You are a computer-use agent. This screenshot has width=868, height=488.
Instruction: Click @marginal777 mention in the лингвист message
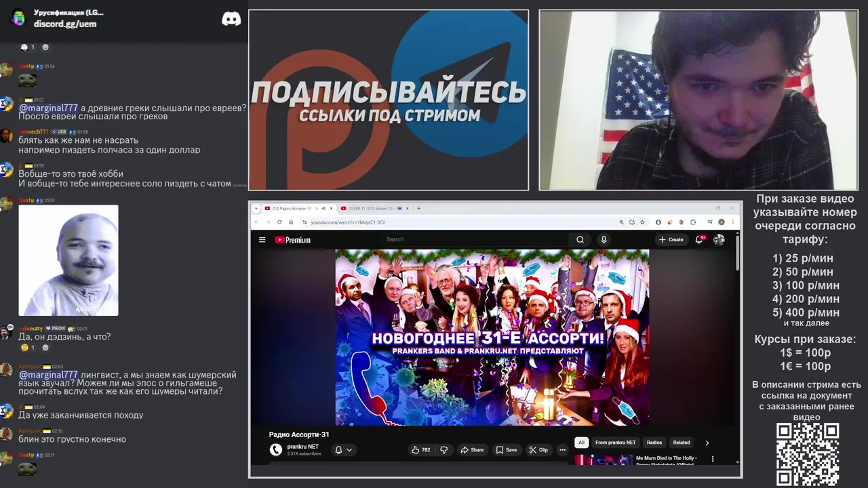click(x=48, y=375)
